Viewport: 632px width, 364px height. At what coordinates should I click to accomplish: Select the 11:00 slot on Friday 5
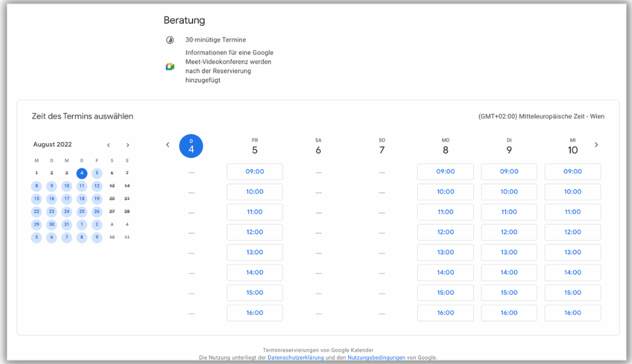254,212
